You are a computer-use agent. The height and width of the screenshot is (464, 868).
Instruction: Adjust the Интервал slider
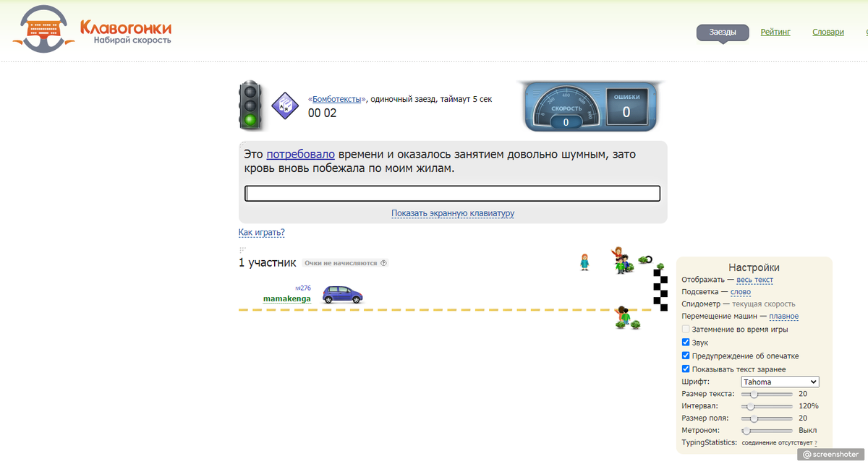767,406
